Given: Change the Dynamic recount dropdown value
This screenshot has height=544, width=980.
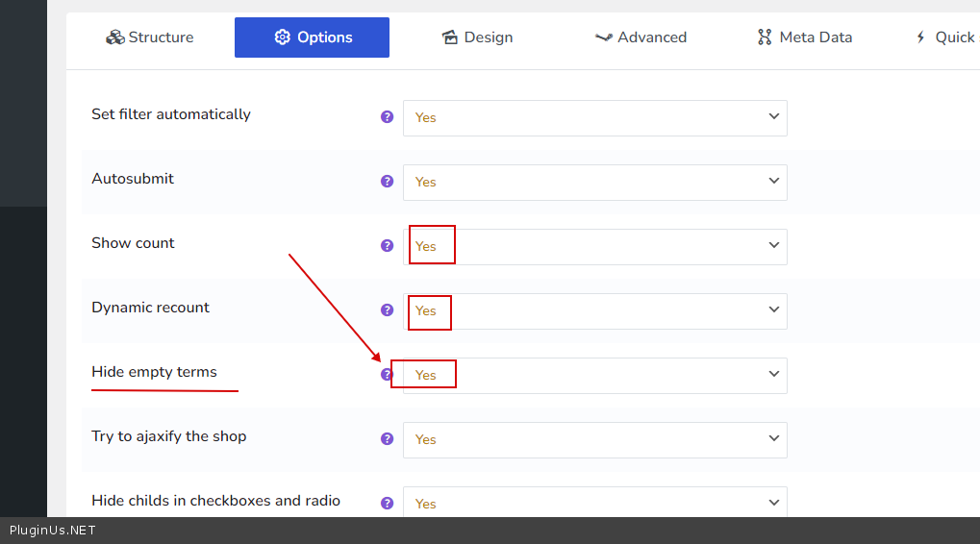Looking at the screenshot, I should pyautogui.click(x=594, y=311).
